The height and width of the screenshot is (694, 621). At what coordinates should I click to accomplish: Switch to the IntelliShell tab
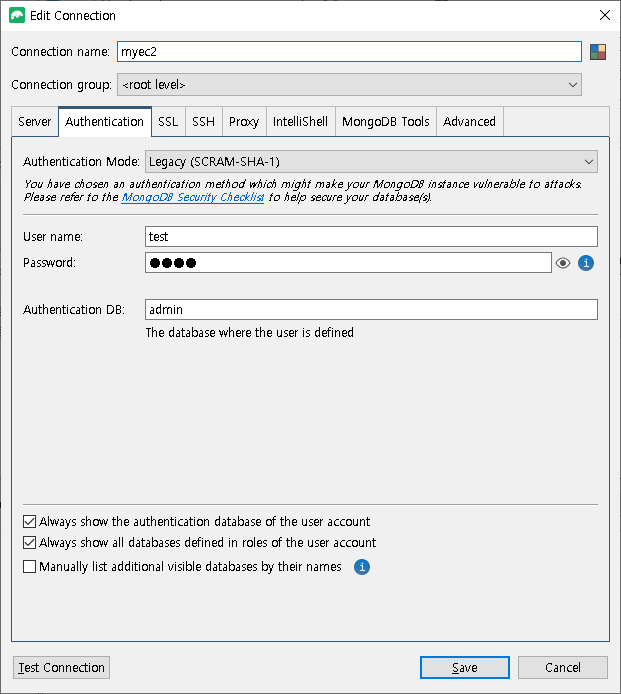click(300, 122)
